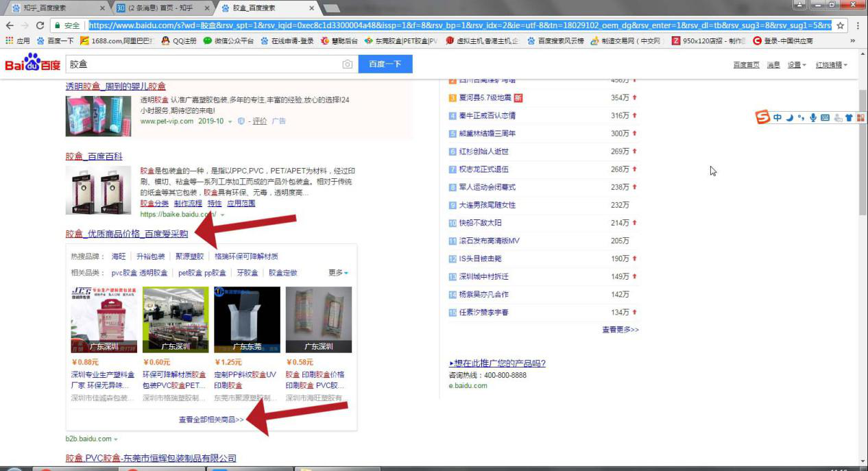Click the 百度一下 search button
868x471 pixels.
click(x=385, y=64)
